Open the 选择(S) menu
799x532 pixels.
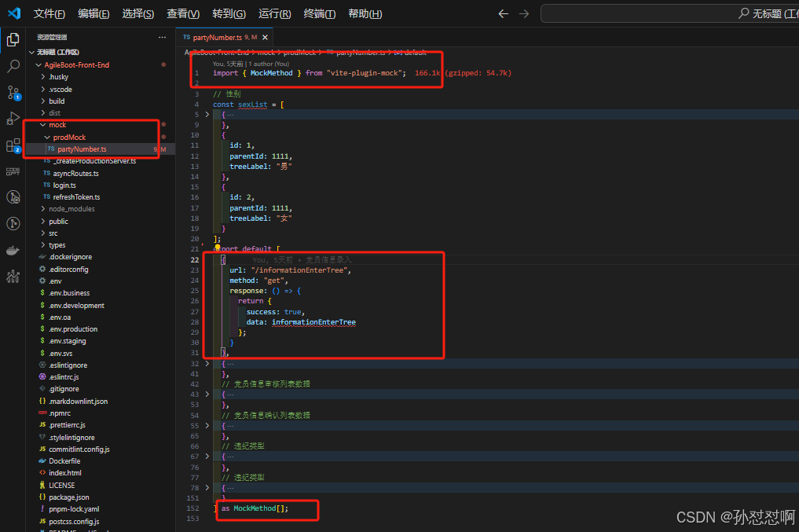click(137, 14)
